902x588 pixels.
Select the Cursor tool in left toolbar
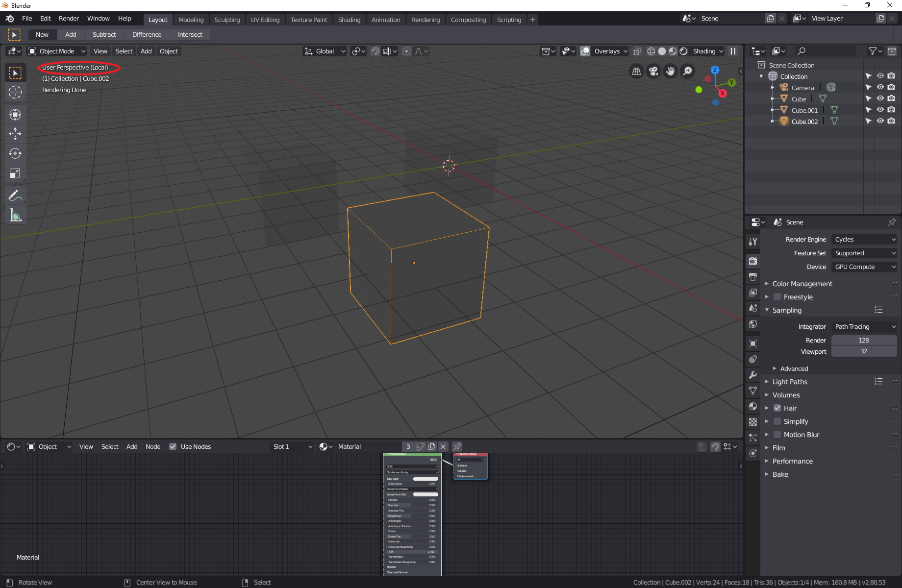[15, 92]
